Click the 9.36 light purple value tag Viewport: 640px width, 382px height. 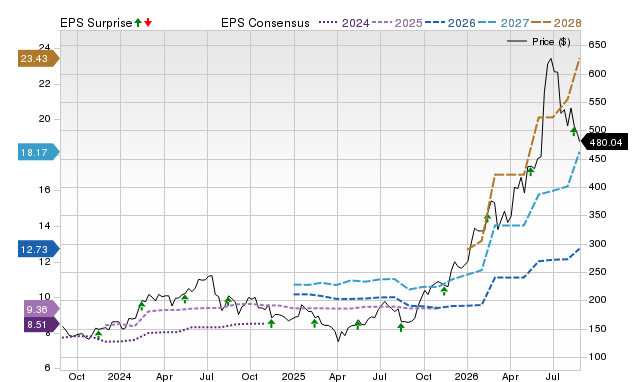click(42, 309)
